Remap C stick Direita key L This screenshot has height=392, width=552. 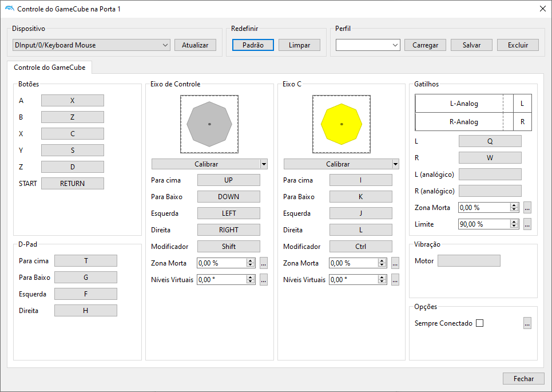click(x=360, y=229)
